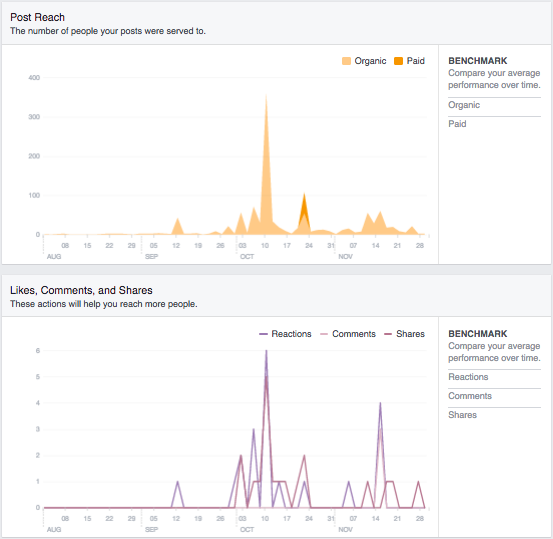Click the tallest organic reach peak near Oct 10
The height and width of the screenshot is (539, 553).
click(266, 96)
